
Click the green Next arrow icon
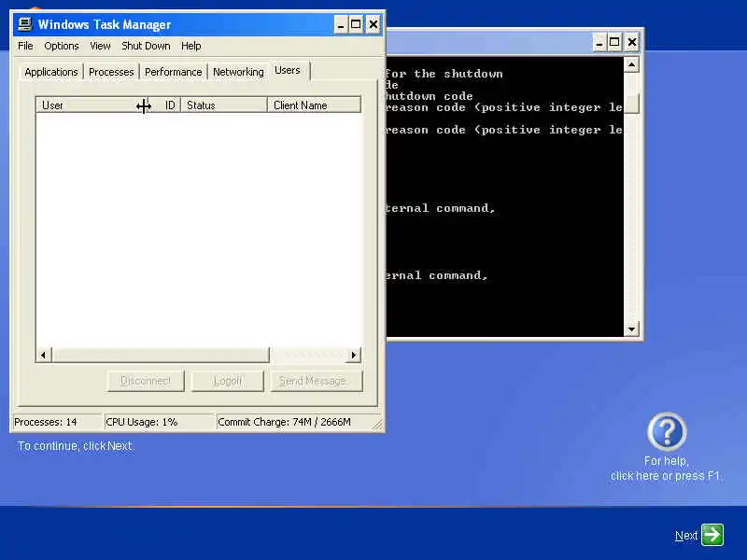click(712, 535)
